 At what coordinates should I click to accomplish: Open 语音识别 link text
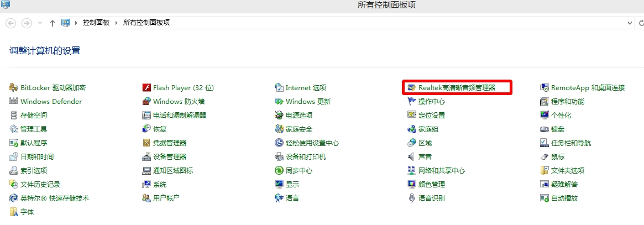tap(432, 198)
